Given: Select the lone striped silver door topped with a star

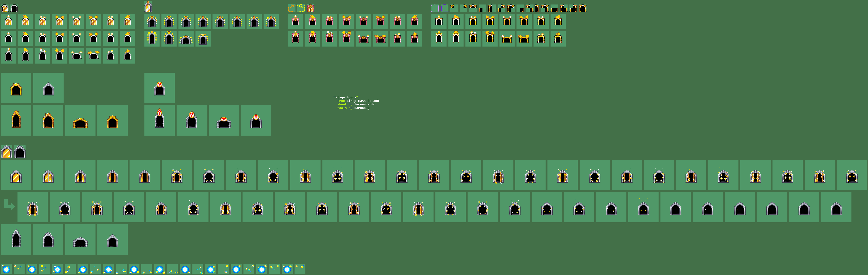Looking at the screenshot, I should (148, 6).
